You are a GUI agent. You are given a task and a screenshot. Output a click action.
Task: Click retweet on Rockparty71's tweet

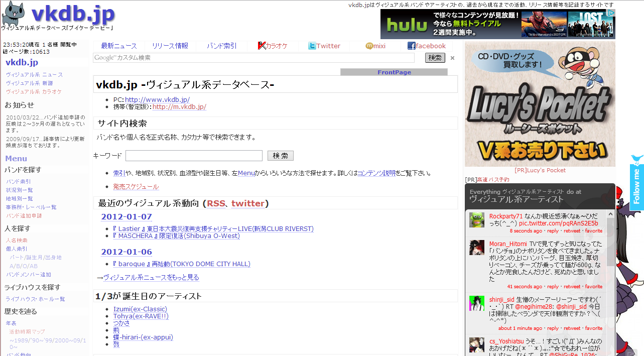pos(572,231)
